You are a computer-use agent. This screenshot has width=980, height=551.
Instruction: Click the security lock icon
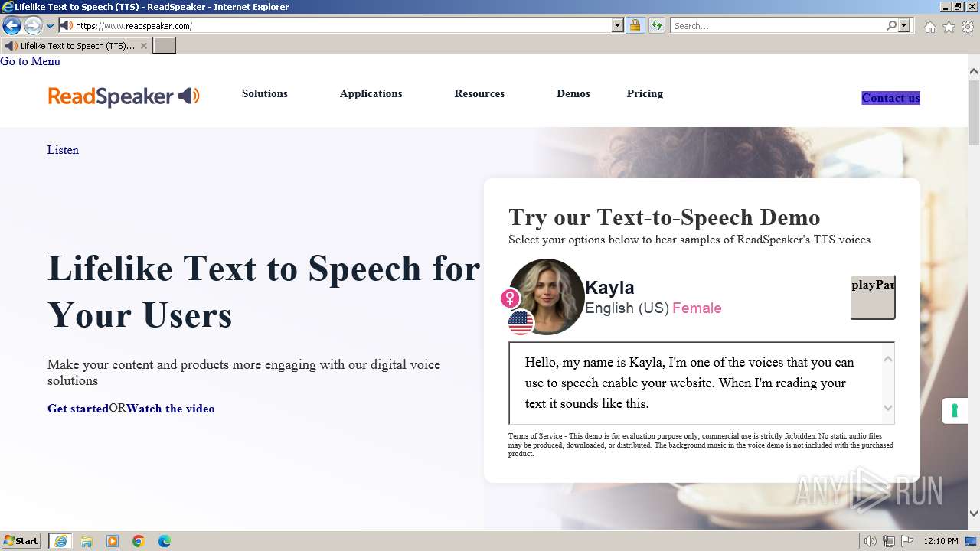click(x=635, y=26)
